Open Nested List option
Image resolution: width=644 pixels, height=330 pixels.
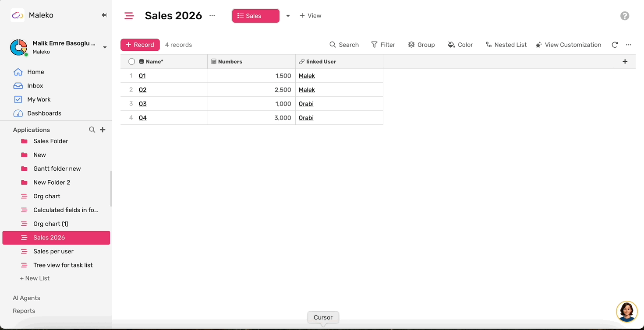(506, 45)
